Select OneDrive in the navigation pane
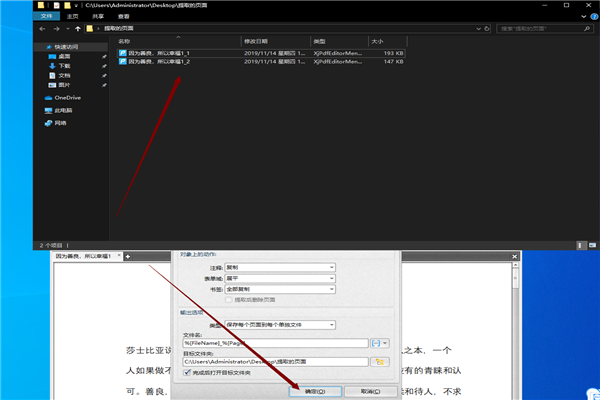This screenshot has width=600, height=400. [x=63, y=98]
